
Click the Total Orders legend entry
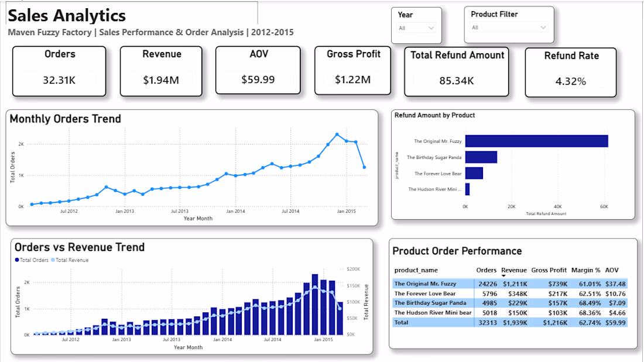point(32,260)
